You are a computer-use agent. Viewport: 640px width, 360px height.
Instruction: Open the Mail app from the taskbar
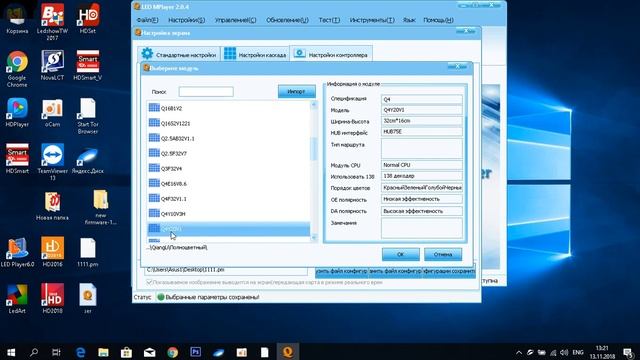pyautogui.click(x=149, y=352)
